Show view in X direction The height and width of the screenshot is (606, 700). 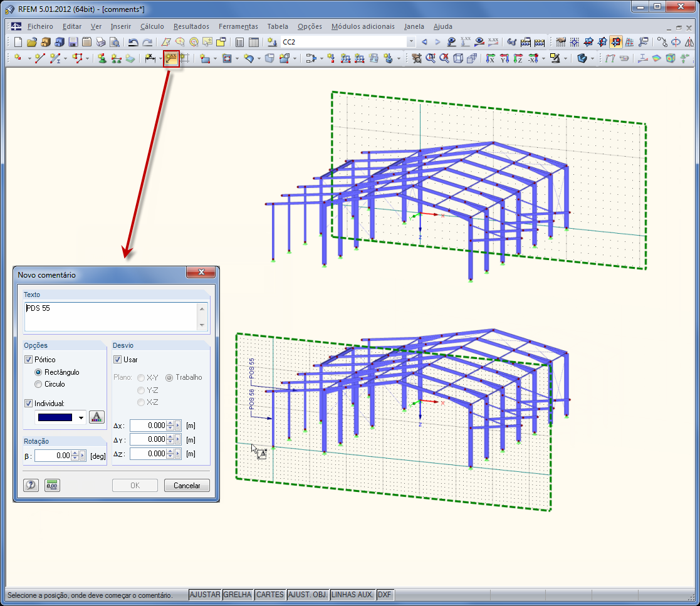[490, 58]
